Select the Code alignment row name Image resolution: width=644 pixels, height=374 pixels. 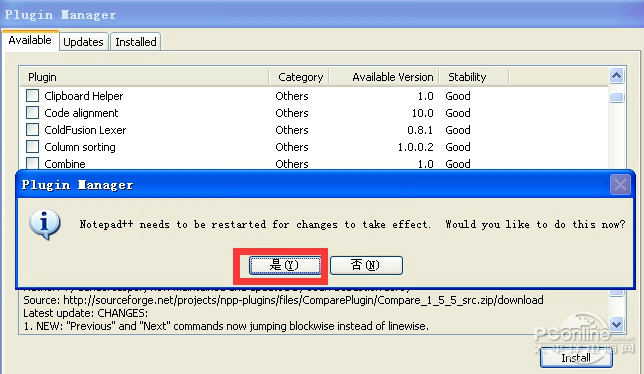(x=81, y=113)
